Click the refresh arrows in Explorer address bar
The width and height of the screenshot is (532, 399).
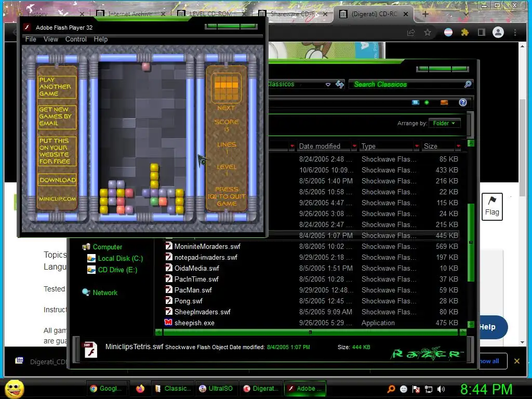pyautogui.click(x=339, y=84)
